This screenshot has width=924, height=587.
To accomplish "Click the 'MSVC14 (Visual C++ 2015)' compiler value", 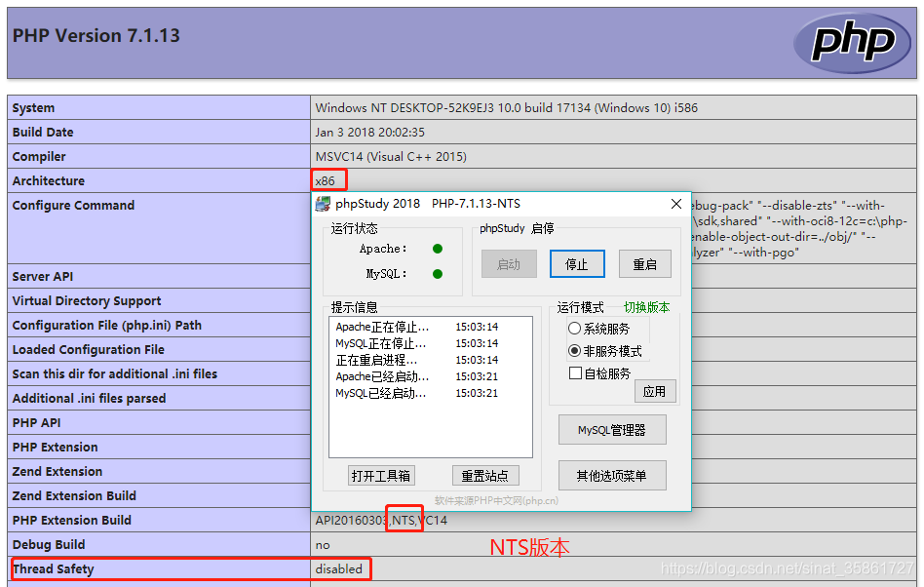I will (x=391, y=157).
